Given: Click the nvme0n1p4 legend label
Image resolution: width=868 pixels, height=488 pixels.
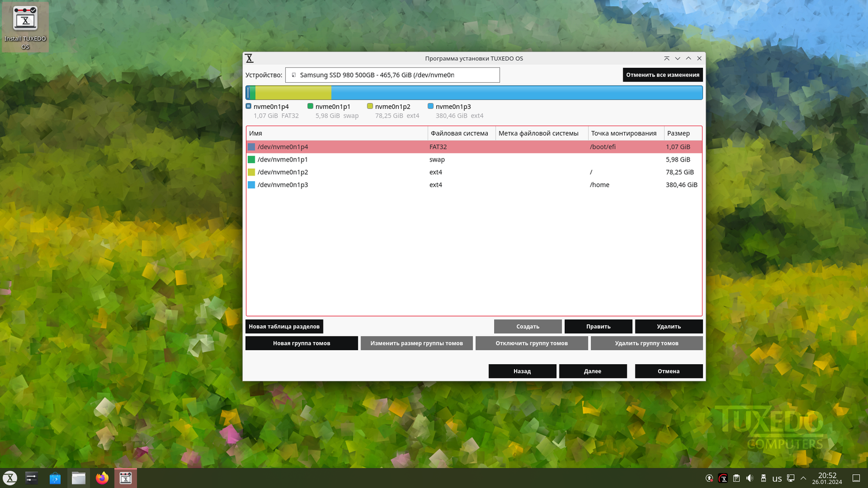Looking at the screenshot, I should click(271, 107).
